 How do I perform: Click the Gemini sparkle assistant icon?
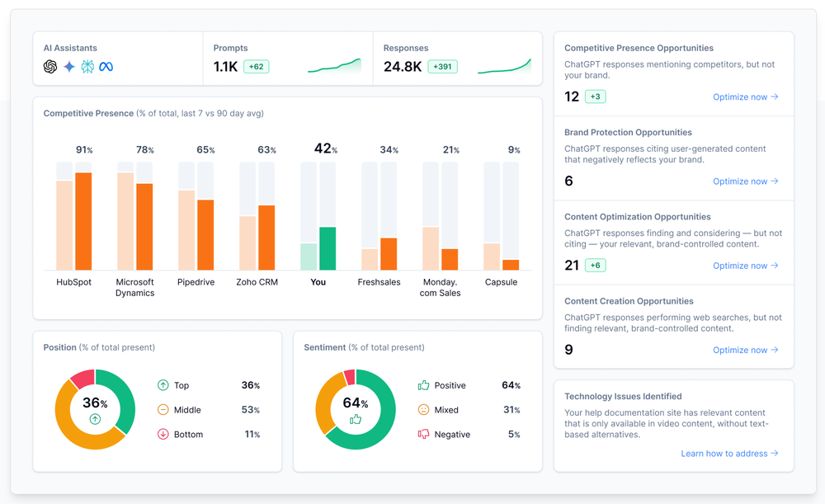coord(69,67)
